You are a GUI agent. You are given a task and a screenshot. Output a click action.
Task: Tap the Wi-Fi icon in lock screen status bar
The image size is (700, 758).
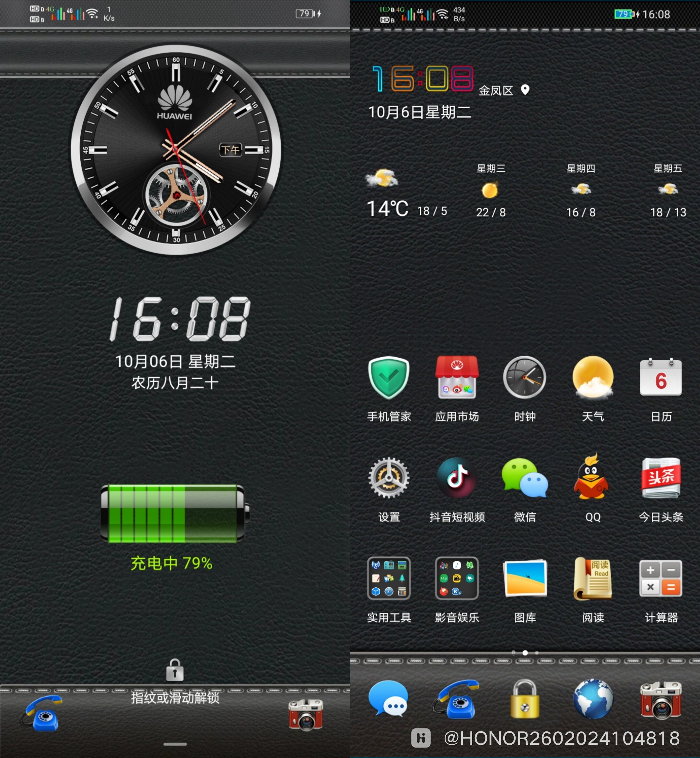pos(92,14)
